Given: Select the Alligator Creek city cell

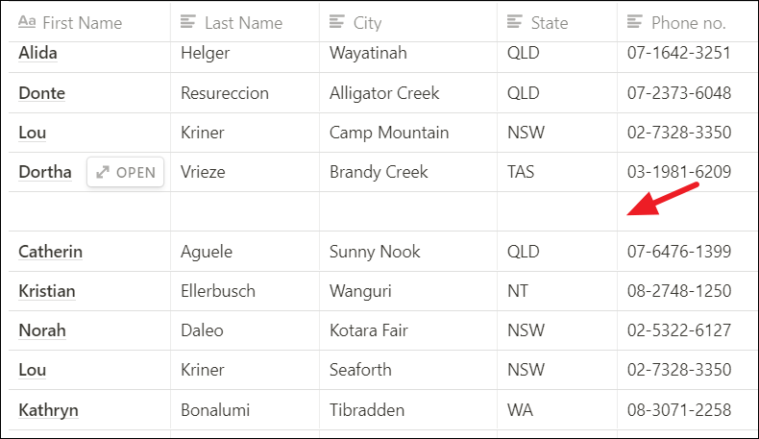Looking at the screenshot, I should click(408, 93).
